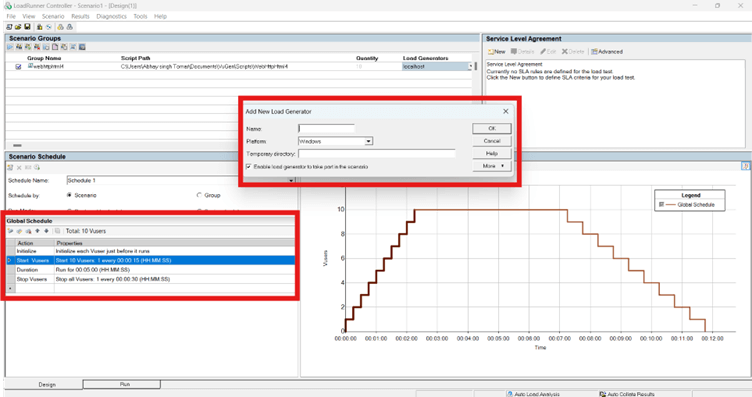Viewport: 752px width, 397px height.
Task: Click New in the Service Level Agreement toolbar
Action: (x=497, y=51)
